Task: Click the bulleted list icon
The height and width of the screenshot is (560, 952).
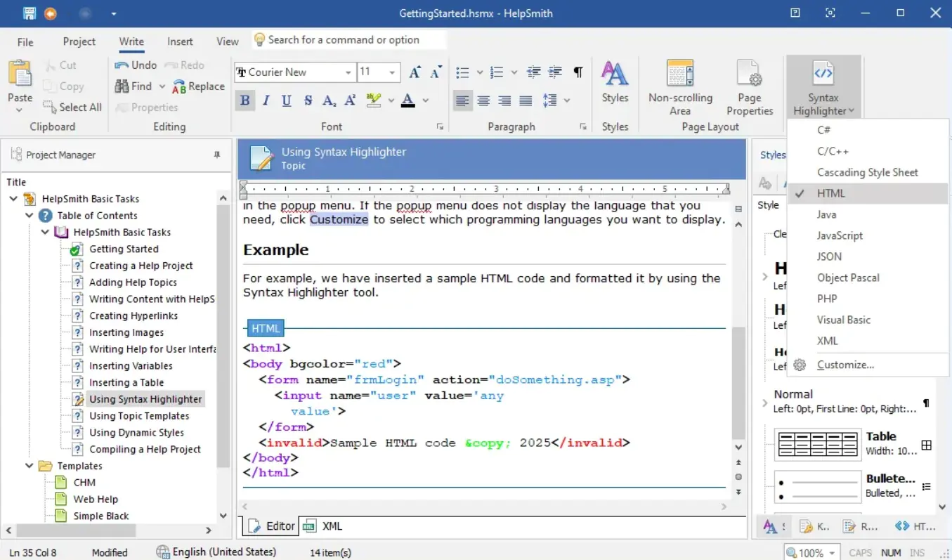Action: [462, 72]
